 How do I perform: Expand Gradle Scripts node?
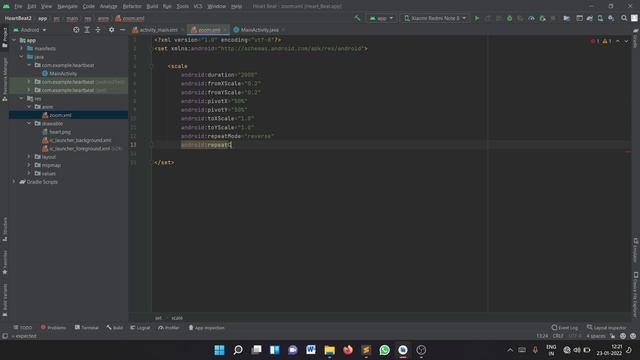(x=15, y=182)
